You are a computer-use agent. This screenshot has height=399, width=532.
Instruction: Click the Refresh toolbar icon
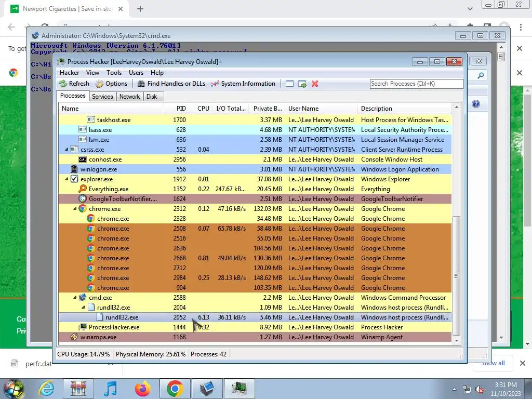63,84
